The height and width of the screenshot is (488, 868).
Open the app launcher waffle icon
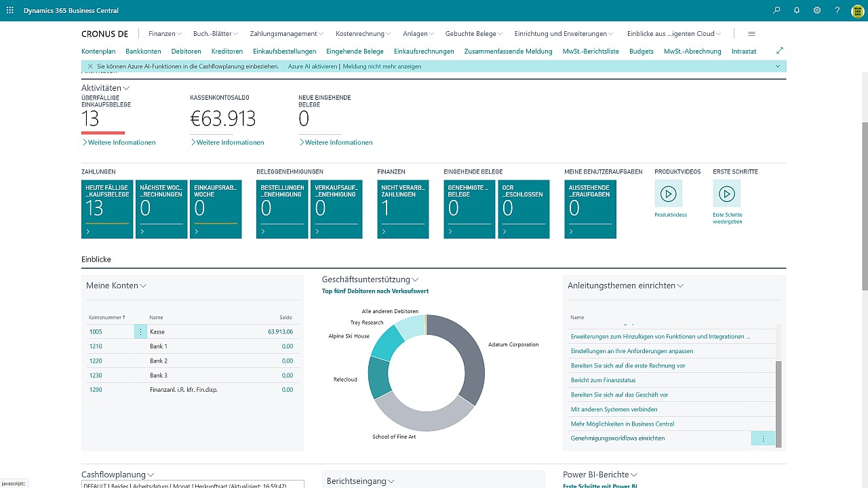coord(9,10)
